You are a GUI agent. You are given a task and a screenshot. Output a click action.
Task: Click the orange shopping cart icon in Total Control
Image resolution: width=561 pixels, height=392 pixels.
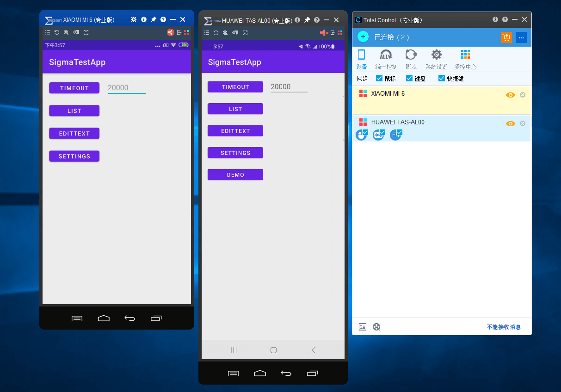(506, 37)
